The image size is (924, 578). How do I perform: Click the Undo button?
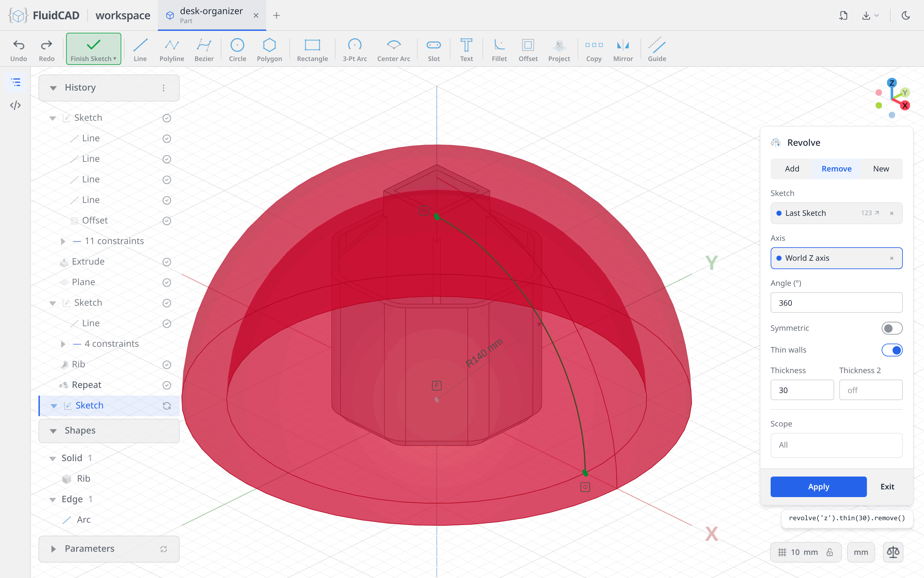pyautogui.click(x=19, y=50)
